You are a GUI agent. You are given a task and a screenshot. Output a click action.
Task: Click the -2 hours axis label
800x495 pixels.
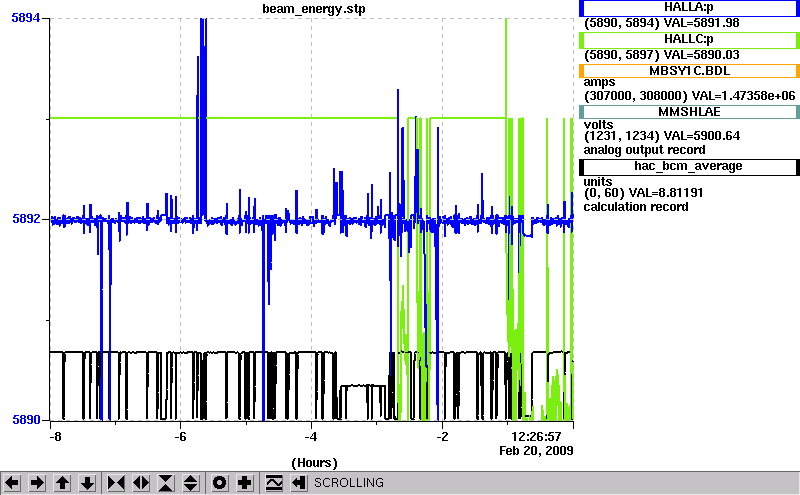click(442, 437)
